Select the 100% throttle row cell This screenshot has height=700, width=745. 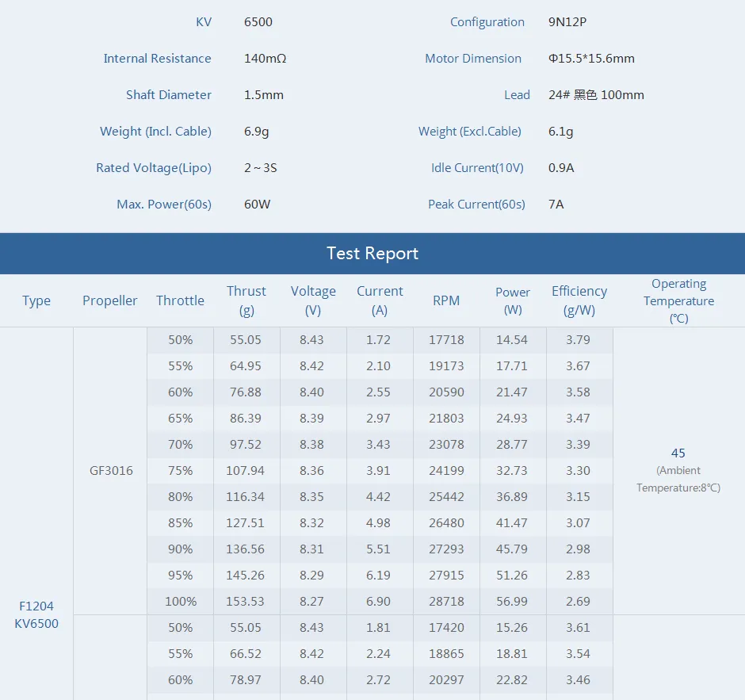[180, 601]
